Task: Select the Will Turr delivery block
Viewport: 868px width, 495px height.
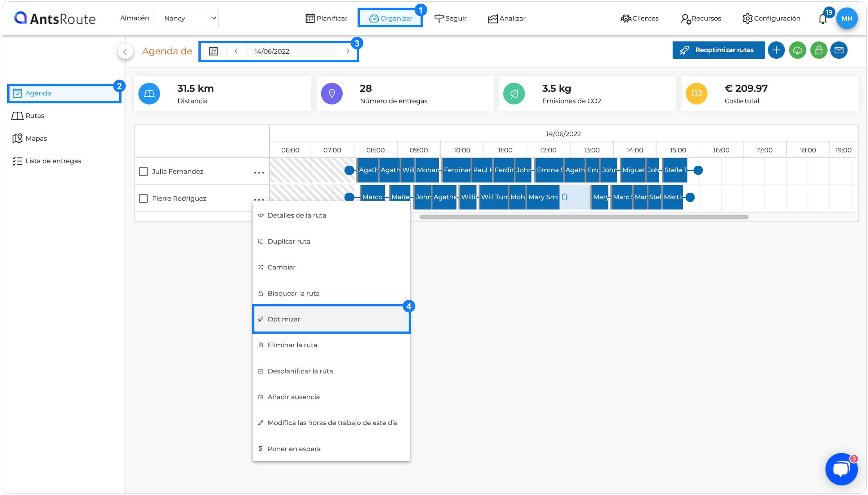Action: click(x=494, y=197)
